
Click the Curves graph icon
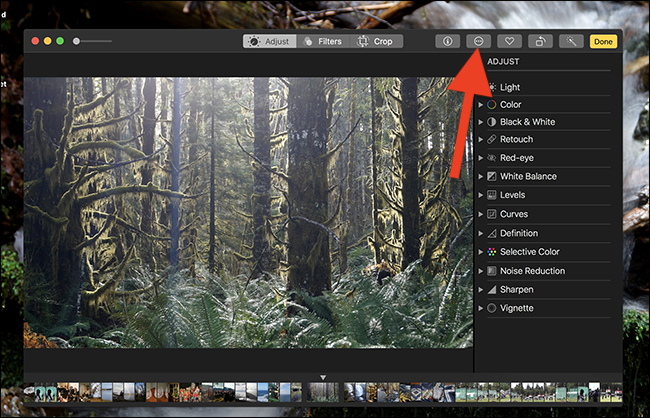tap(492, 214)
